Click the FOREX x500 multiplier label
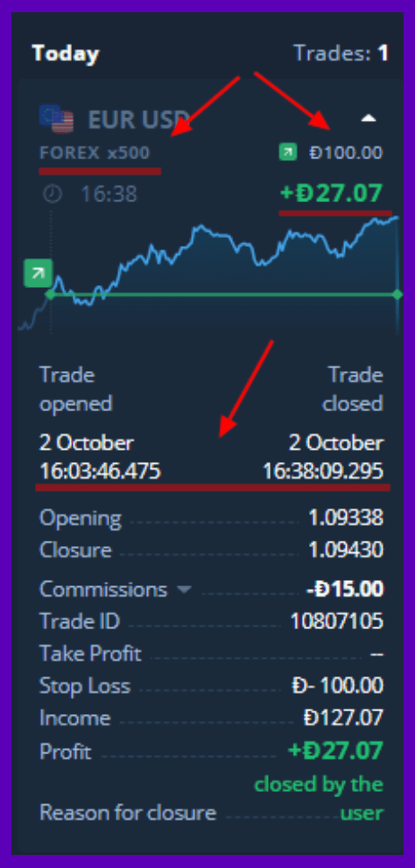 pos(95,153)
